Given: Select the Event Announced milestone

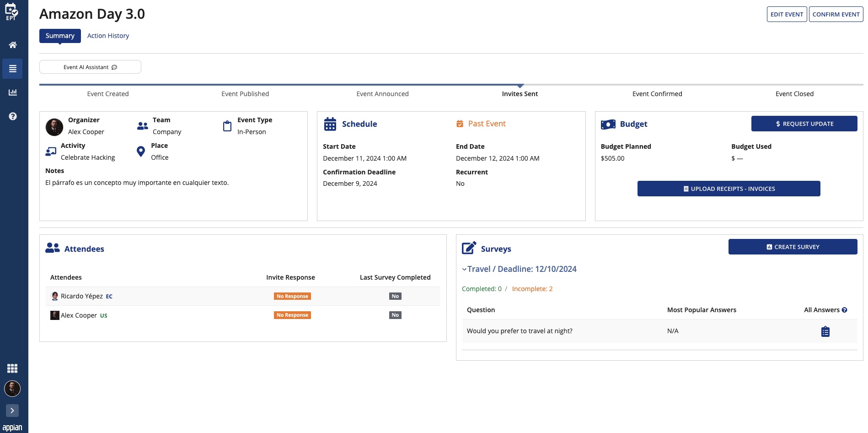Looking at the screenshot, I should [383, 94].
